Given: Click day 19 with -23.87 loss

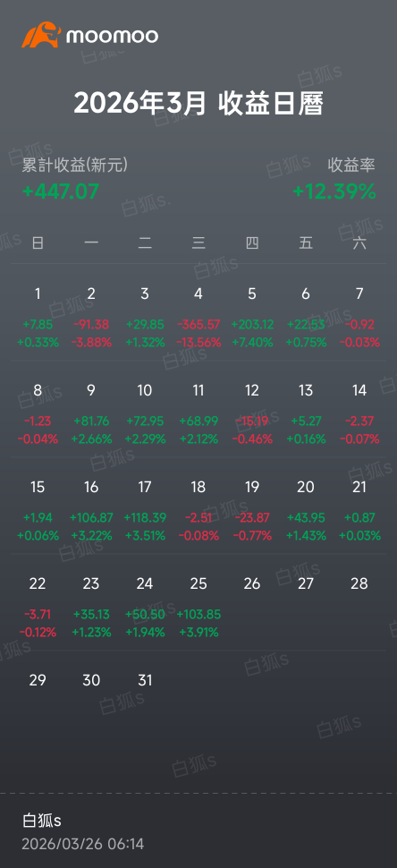Looking at the screenshot, I should pos(252,511).
